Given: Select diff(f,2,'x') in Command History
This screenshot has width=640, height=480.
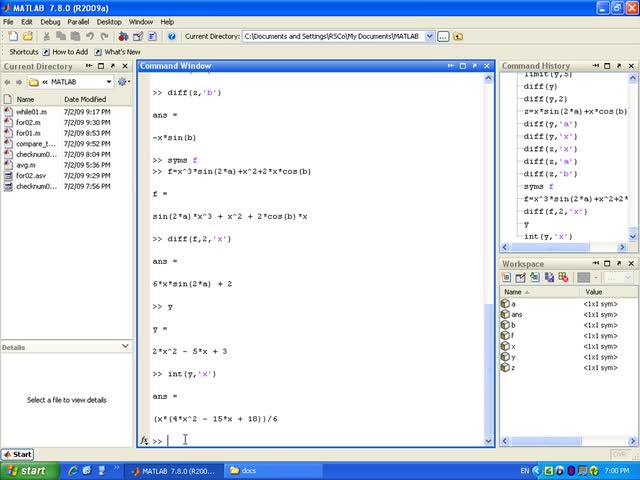Looking at the screenshot, I should tap(556, 211).
